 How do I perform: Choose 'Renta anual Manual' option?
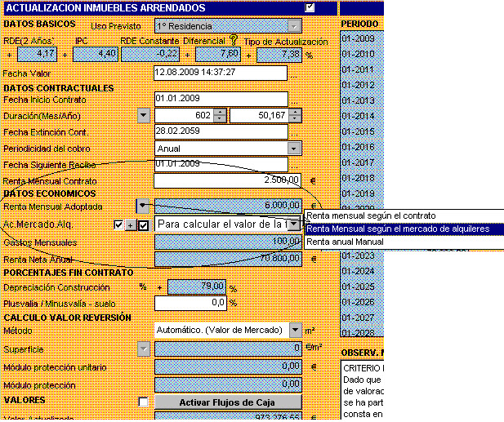(404, 242)
